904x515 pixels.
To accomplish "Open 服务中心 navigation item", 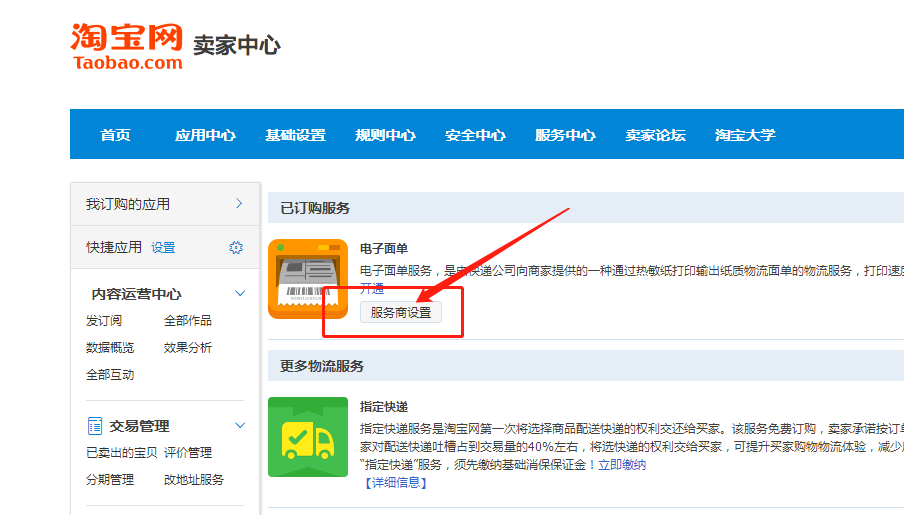I will pyautogui.click(x=565, y=135).
